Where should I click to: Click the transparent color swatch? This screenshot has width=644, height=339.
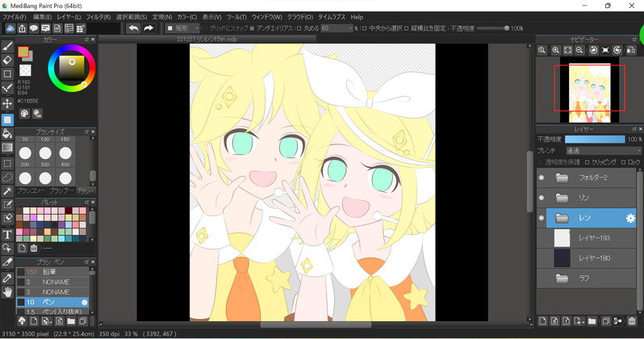tap(25, 70)
